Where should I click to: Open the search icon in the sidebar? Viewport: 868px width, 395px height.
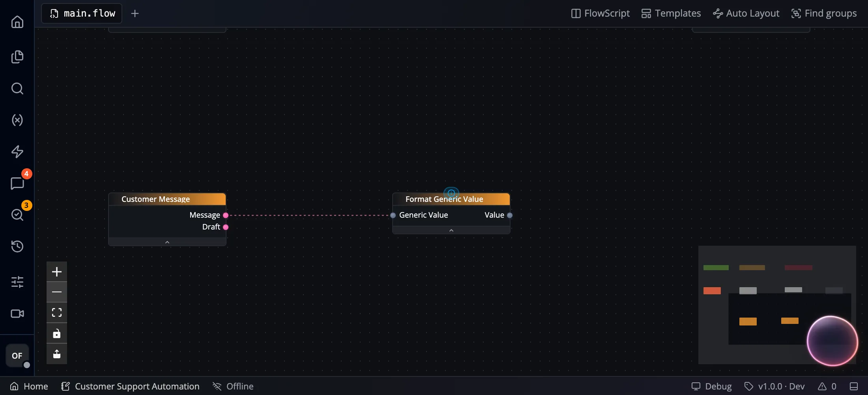coord(17,88)
